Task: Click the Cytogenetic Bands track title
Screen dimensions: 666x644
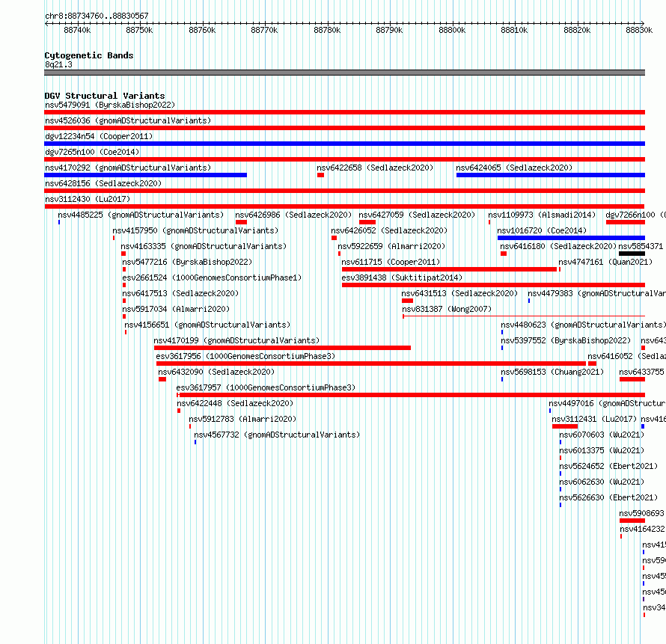Action: click(x=89, y=55)
